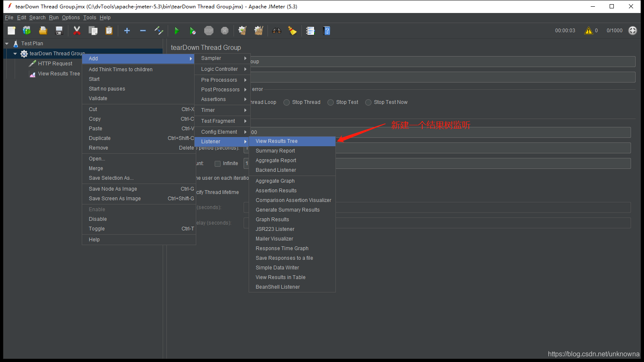Screen dimensions: 644x362
Task: Click the Test Fragment submenu entry
Action: pos(222,121)
